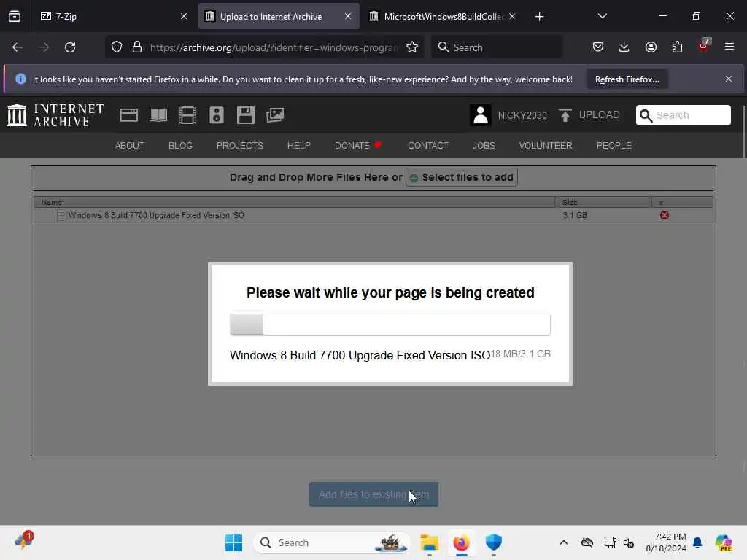
Task: Click Select files to add button
Action: tap(461, 177)
